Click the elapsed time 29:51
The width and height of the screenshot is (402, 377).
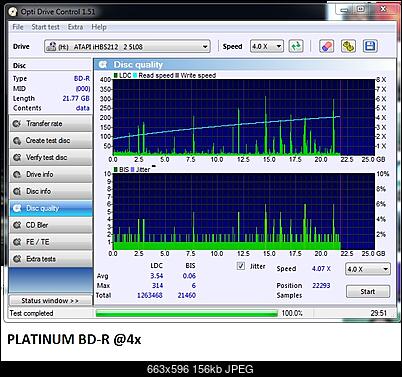379,313
